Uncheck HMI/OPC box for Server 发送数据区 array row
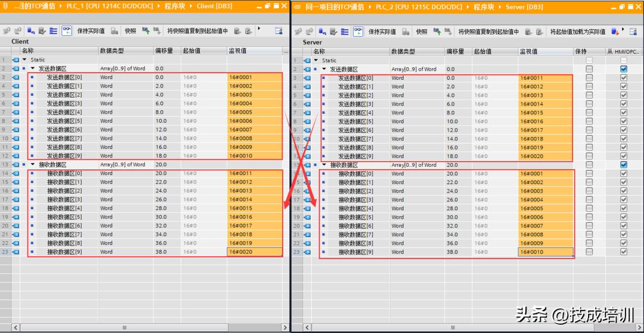The height and width of the screenshot is (333, 644). (x=624, y=69)
